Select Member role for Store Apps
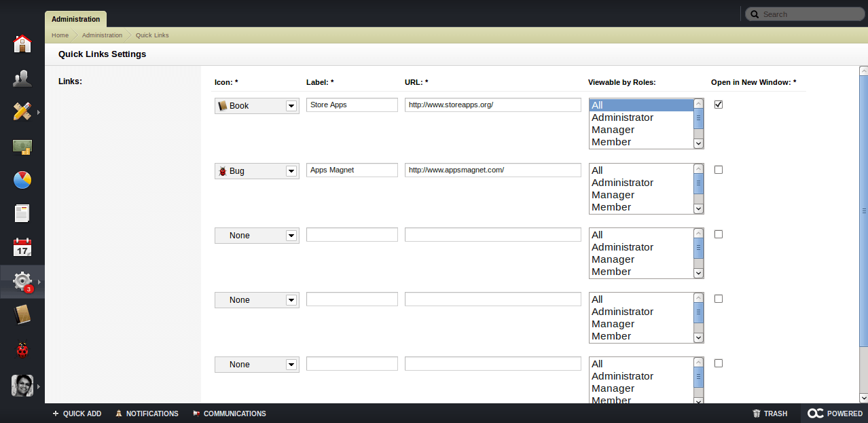This screenshot has width=868, height=423. point(641,142)
